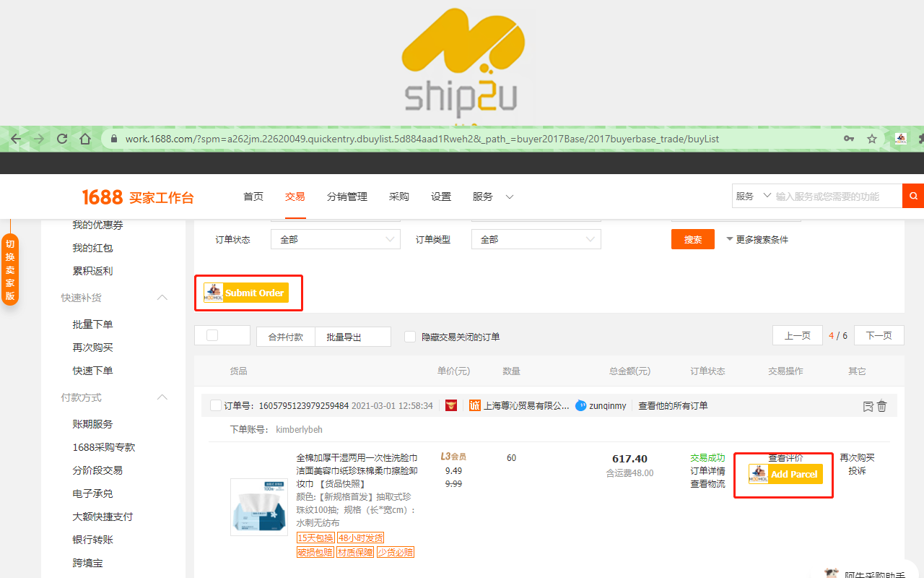The height and width of the screenshot is (578, 924).
Task: Go to the 首页 tab
Action: [x=253, y=197]
